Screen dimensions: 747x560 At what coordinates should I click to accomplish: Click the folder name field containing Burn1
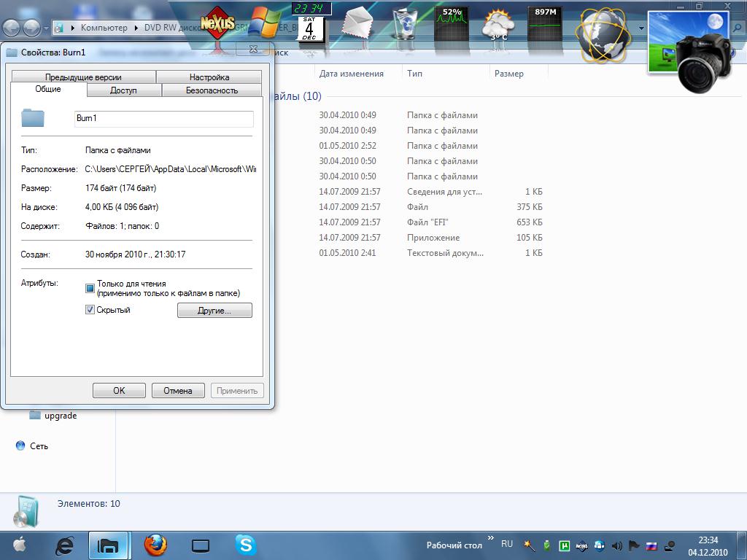[x=164, y=119]
